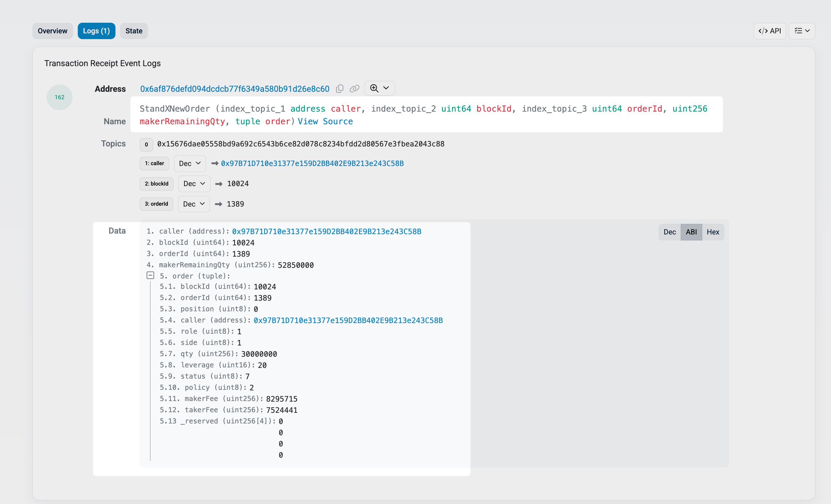Viewport: 831px width, 504px height.
Task: Switch data view to Dec
Action: (x=669, y=232)
